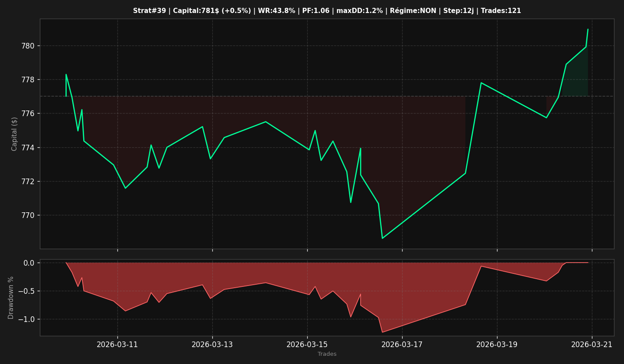This screenshot has width=624, height=364.
Task: Click the 0.0 tick on the Drawdown axis
Action: point(29,263)
